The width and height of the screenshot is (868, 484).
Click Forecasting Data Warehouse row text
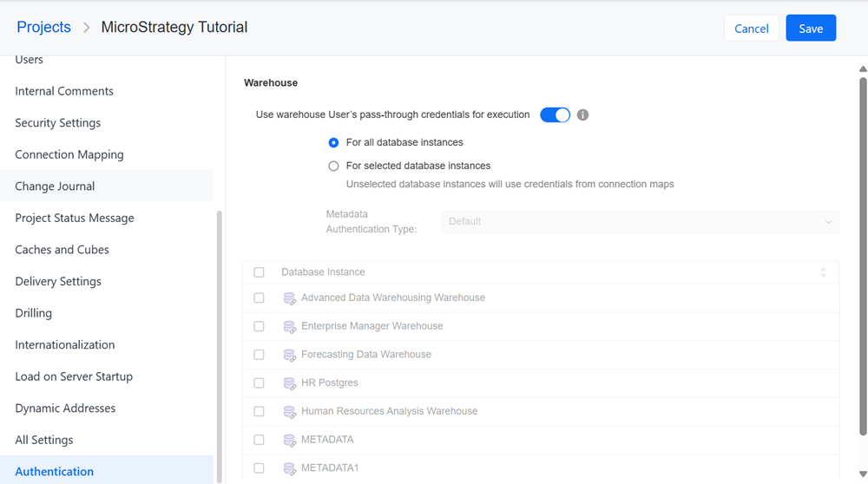coord(366,355)
